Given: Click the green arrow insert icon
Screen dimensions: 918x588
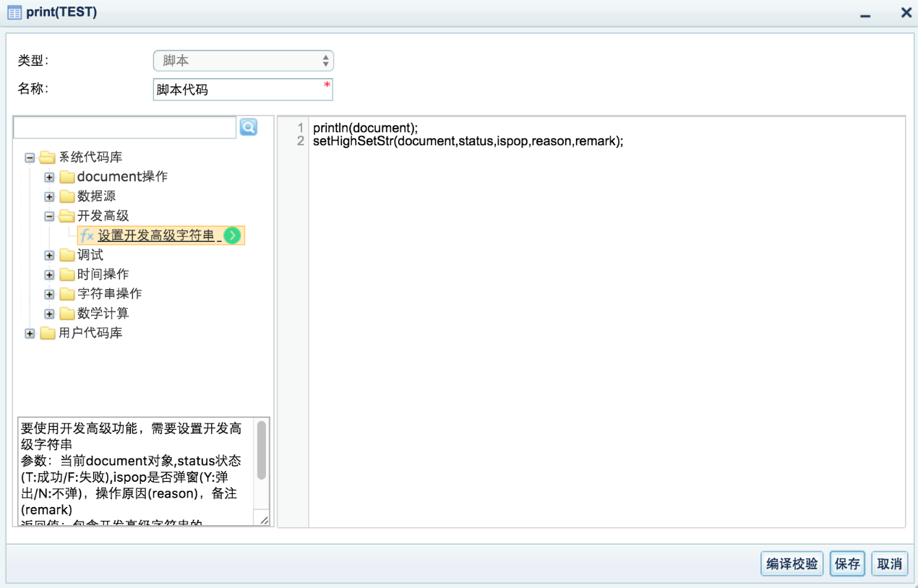Looking at the screenshot, I should tap(232, 235).
